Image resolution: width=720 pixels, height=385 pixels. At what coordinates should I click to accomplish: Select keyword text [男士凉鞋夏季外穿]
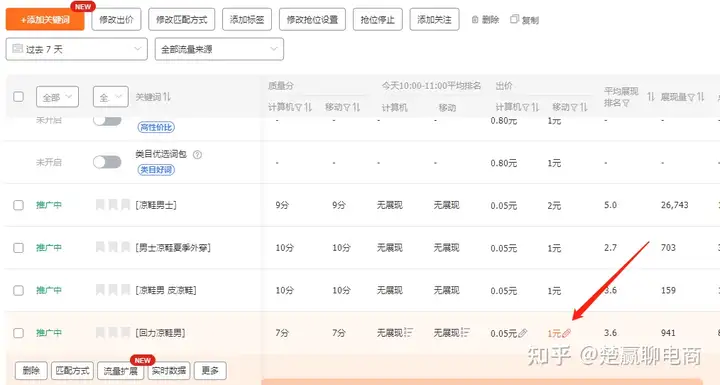[173, 248]
